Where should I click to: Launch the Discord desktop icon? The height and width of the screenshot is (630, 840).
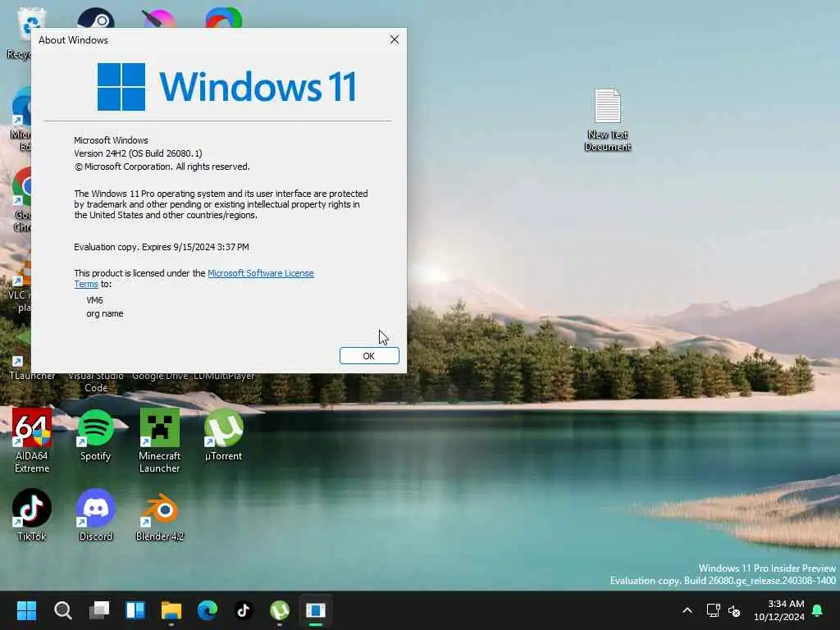click(95, 515)
